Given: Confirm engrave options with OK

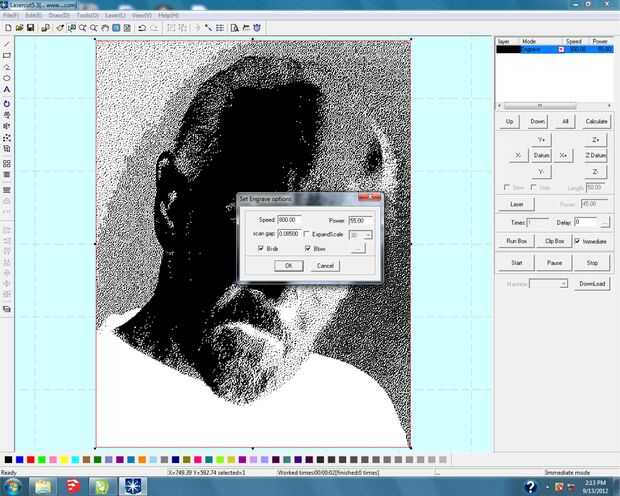Looking at the screenshot, I should 289,265.
